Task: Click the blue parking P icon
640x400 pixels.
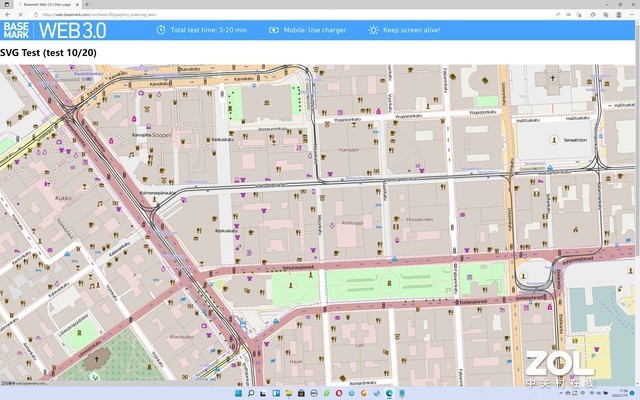Action: (593, 356)
